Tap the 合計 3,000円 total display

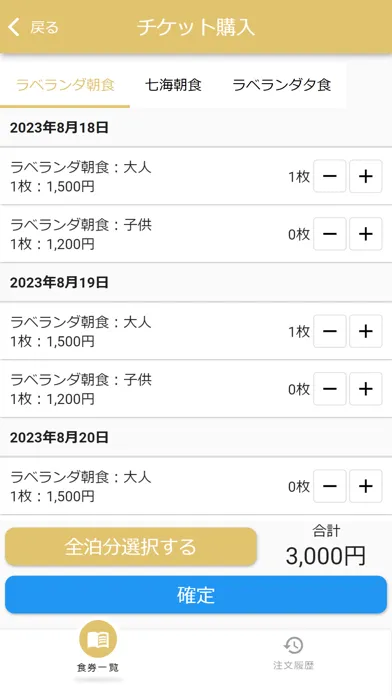pos(325,546)
